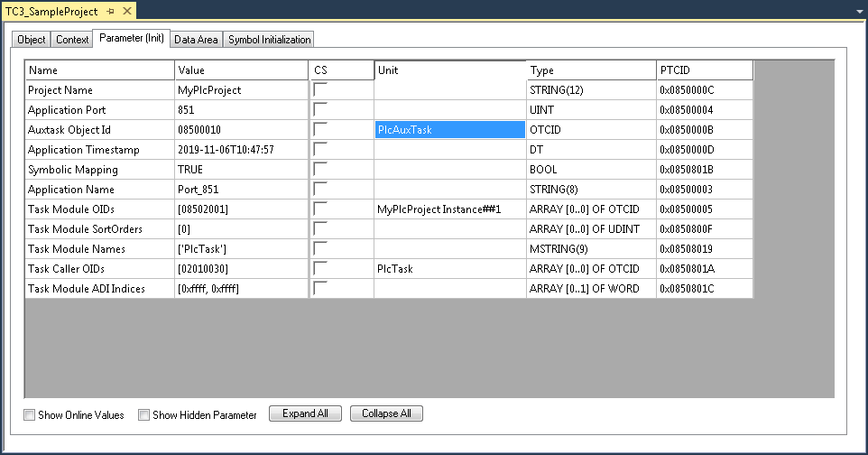Select the PTCID cell 0x0850801C

(x=705, y=289)
